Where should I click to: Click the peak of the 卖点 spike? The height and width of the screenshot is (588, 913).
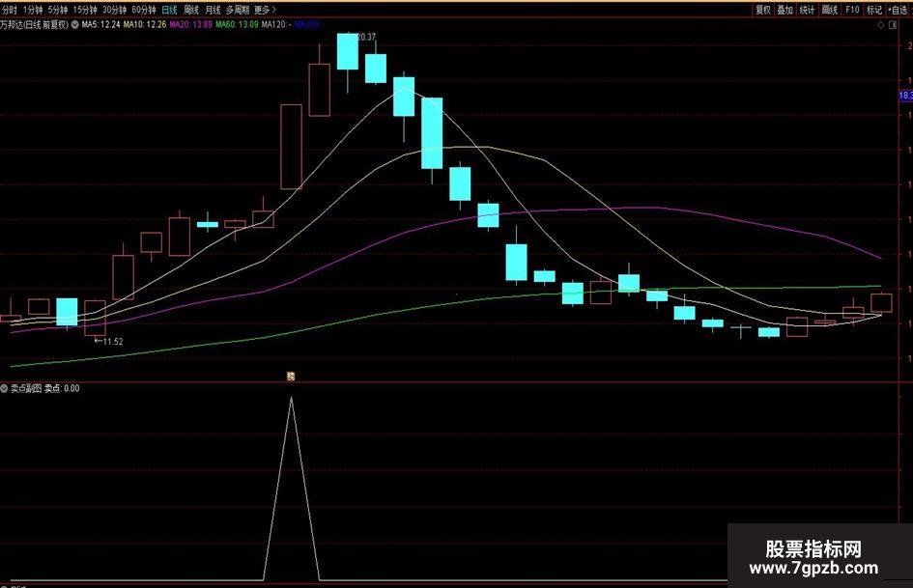pyautogui.click(x=291, y=398)
